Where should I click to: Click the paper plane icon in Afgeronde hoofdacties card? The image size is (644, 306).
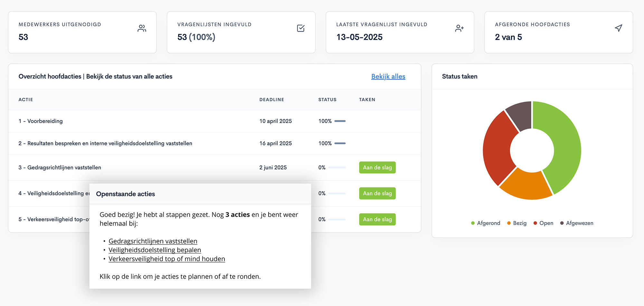click(x=618, y=28)
